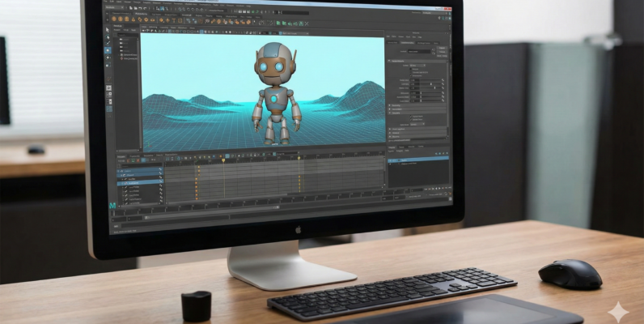The image size is (644, 324).
Task: Activate the highlighted Move tool in toolbox
Action: [x=108, y=49]
